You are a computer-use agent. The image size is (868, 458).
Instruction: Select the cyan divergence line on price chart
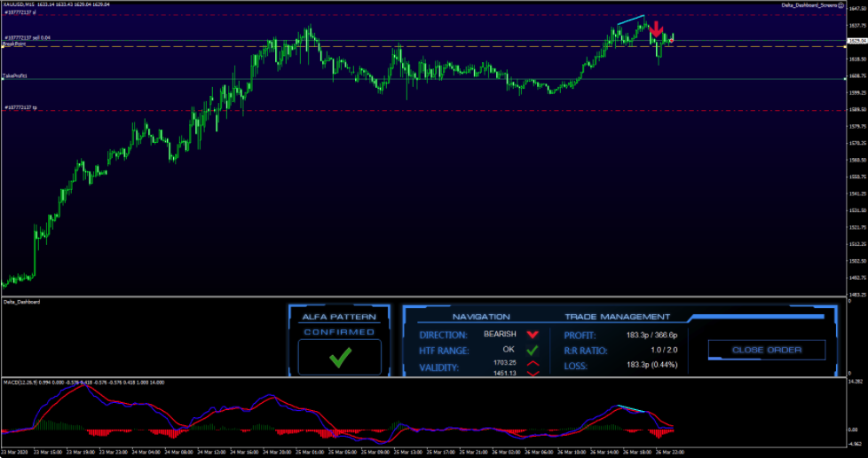pos(630,20)
